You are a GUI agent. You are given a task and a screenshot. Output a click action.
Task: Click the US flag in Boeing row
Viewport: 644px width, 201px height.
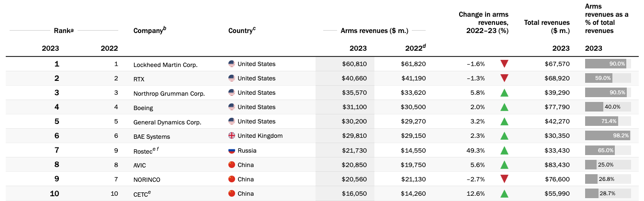(232, 107)
